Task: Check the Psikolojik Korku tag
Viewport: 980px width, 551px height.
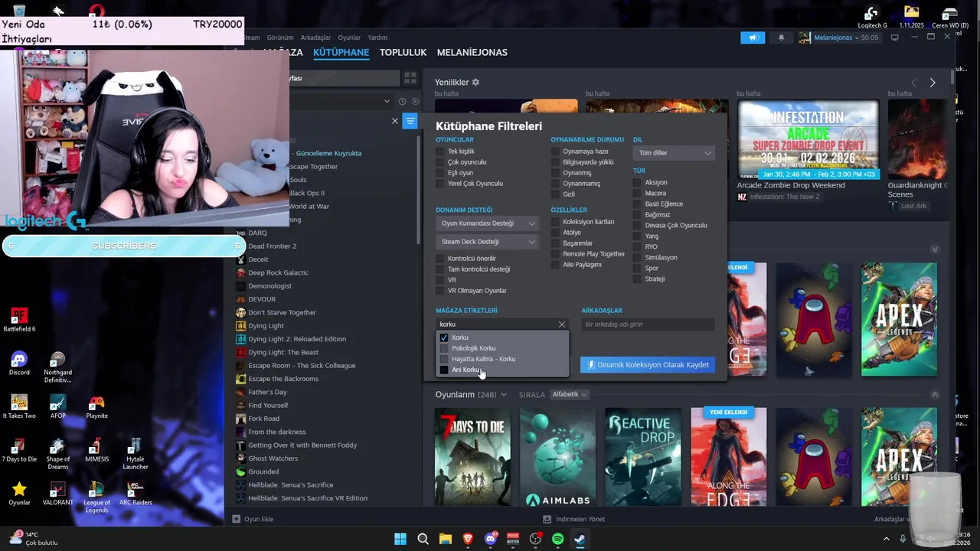Action: tap(443, 348)
